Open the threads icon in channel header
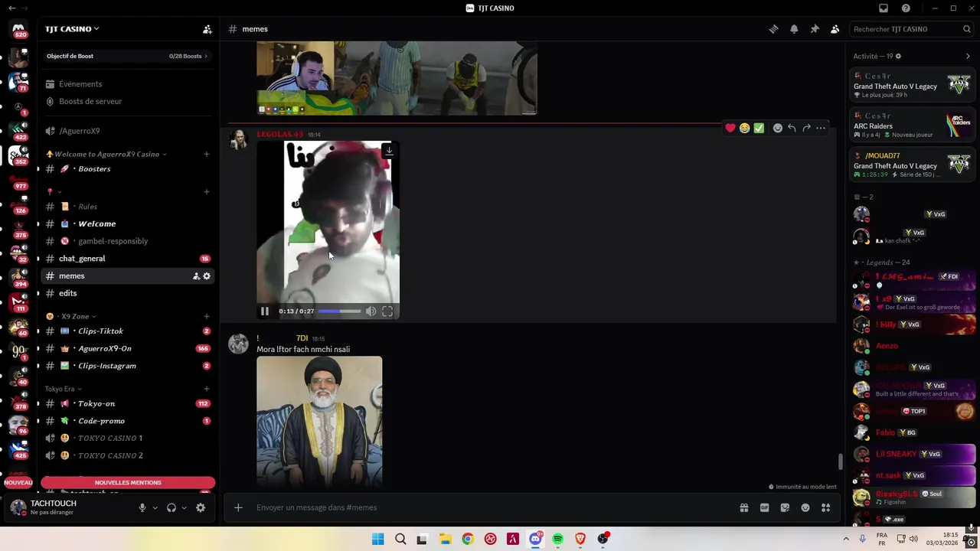The width and height of the screenshot is (980, 551). click(773, 29)
